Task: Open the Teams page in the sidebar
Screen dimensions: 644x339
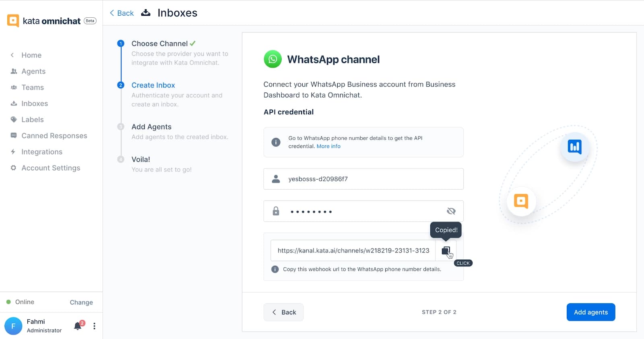Action: (x=33, y=87)
